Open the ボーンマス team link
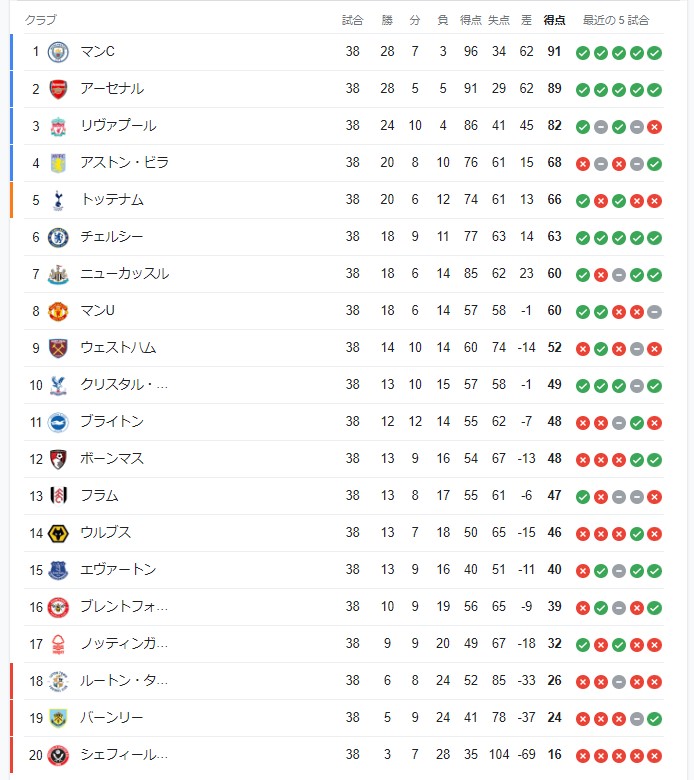694x780 pixels. coord(112,459)
